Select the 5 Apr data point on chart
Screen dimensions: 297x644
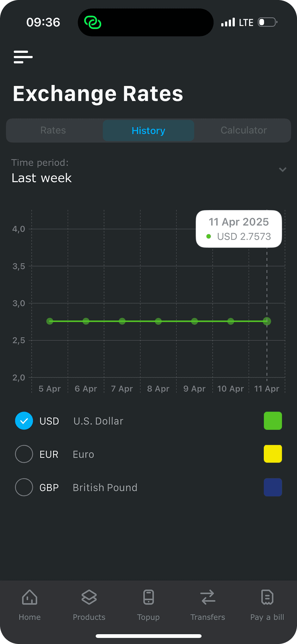[x=50, y=321]
